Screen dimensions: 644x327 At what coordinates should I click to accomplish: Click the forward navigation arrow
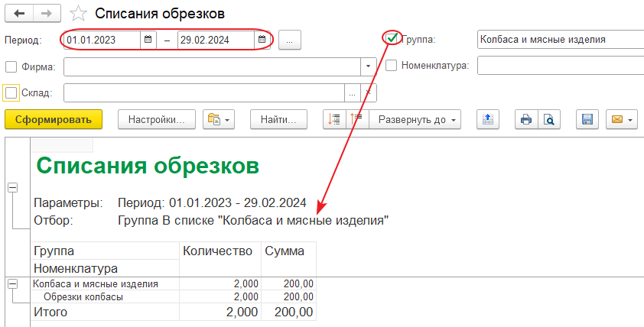(46, 14)
